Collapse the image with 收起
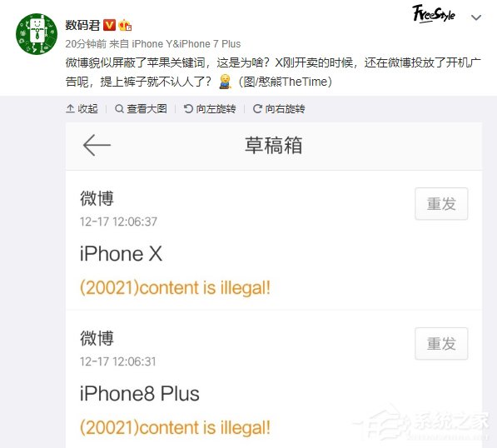The image size is (497, 448). [82, 109]
